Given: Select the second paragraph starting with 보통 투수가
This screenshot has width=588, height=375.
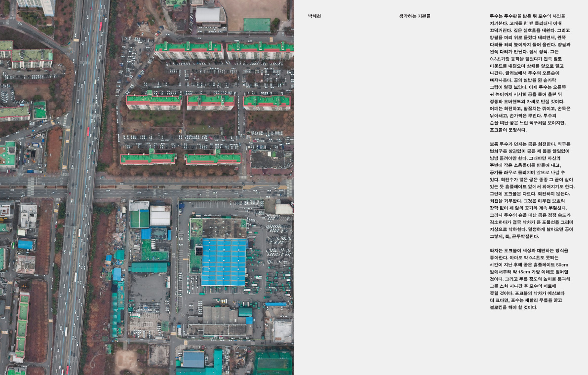Looking at the screenshot, I should 531,190.
